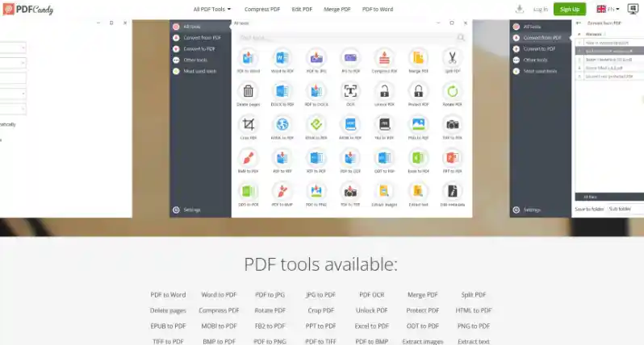Open PNG to PDF picture icon in grid
The image size is (644, 345).
(x=418, y=124)
